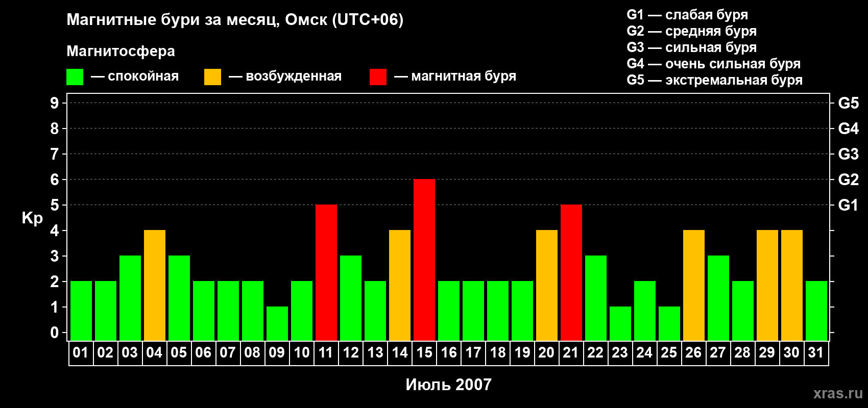Click the green bar for day 03
The width and height of the screenshot is (868, 408).
[130, 298]
